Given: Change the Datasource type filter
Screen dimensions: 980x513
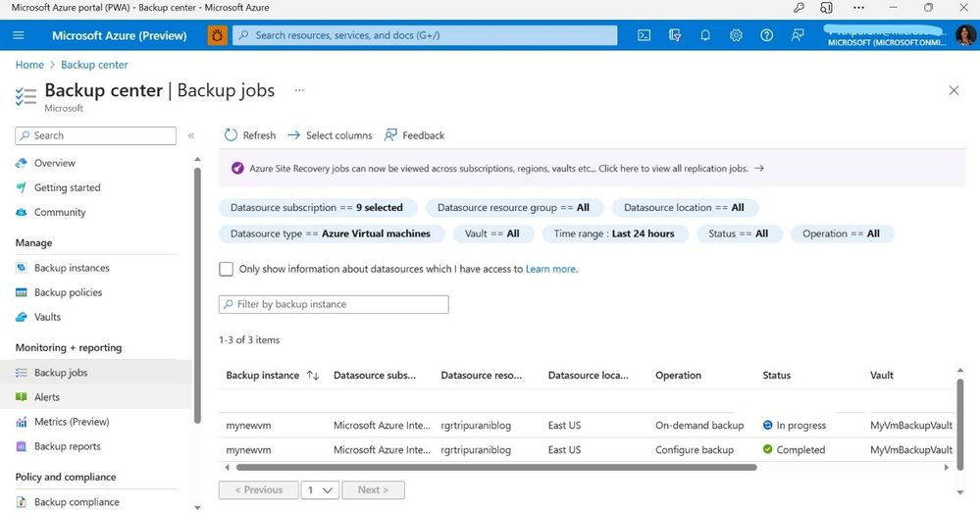Looking at the screenshot, I should [x=331, y=233].
